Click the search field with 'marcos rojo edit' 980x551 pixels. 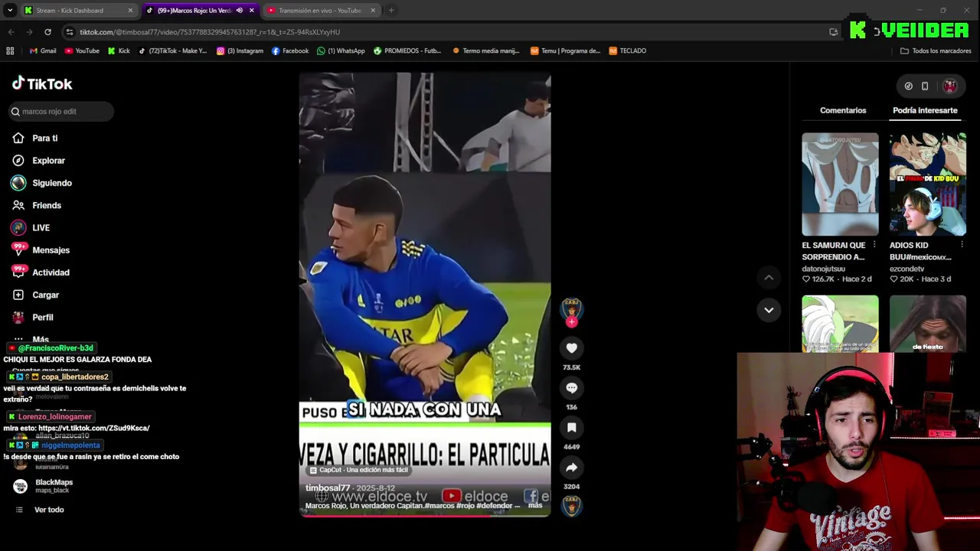coord(61,112)
